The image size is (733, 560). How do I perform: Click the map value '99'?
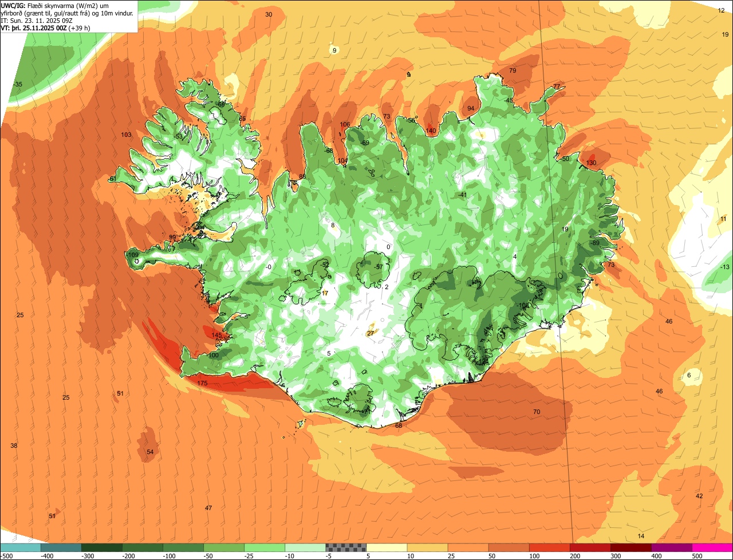click(173, 238)
